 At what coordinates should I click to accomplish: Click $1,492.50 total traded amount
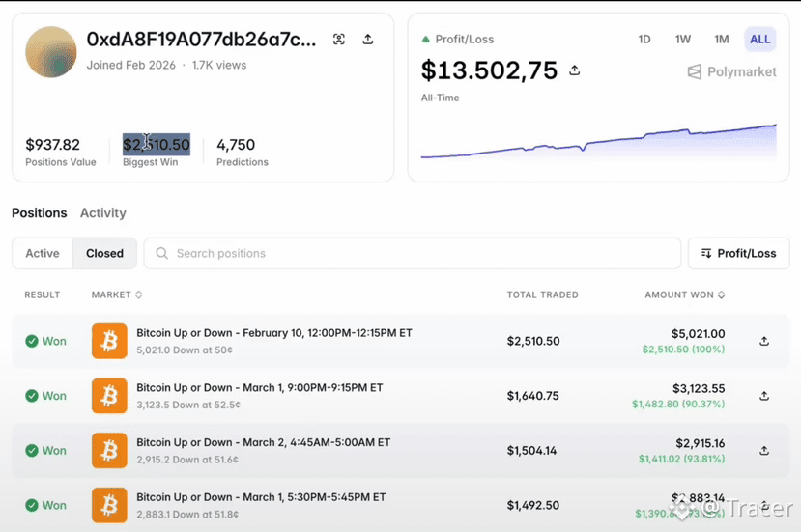click(x=532, y=505)
